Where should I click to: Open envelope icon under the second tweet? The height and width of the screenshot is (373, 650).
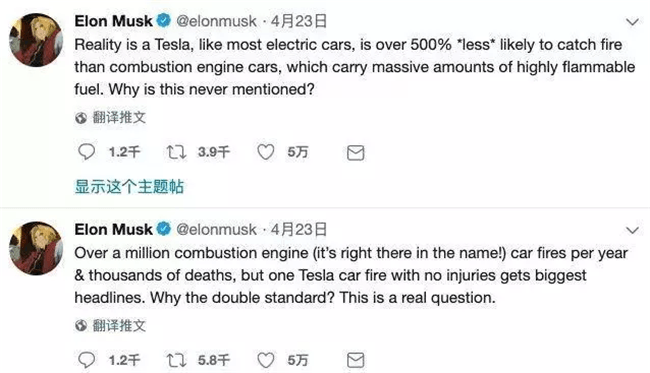point(355,361)
